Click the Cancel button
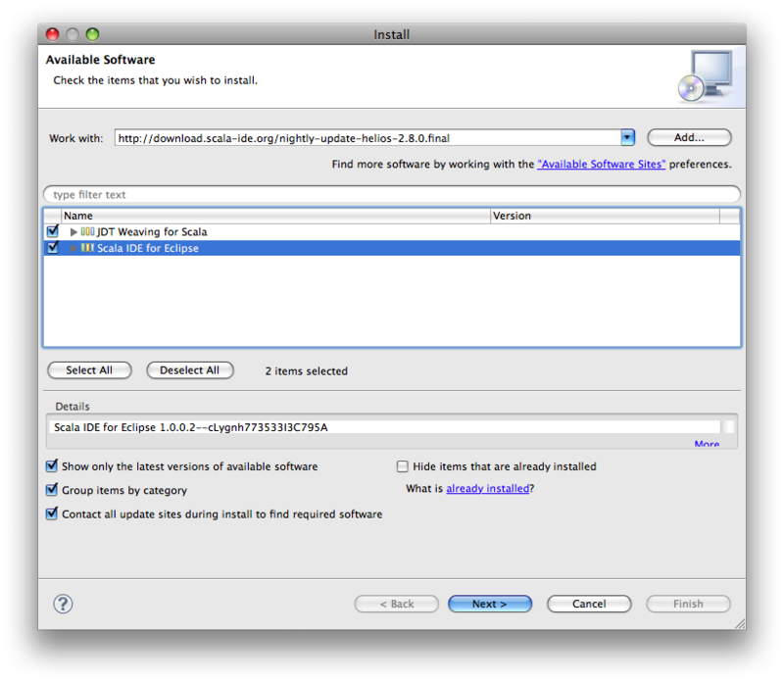Image resolution: width=784 pixels, height=682 pixels. tap(589, 604)
